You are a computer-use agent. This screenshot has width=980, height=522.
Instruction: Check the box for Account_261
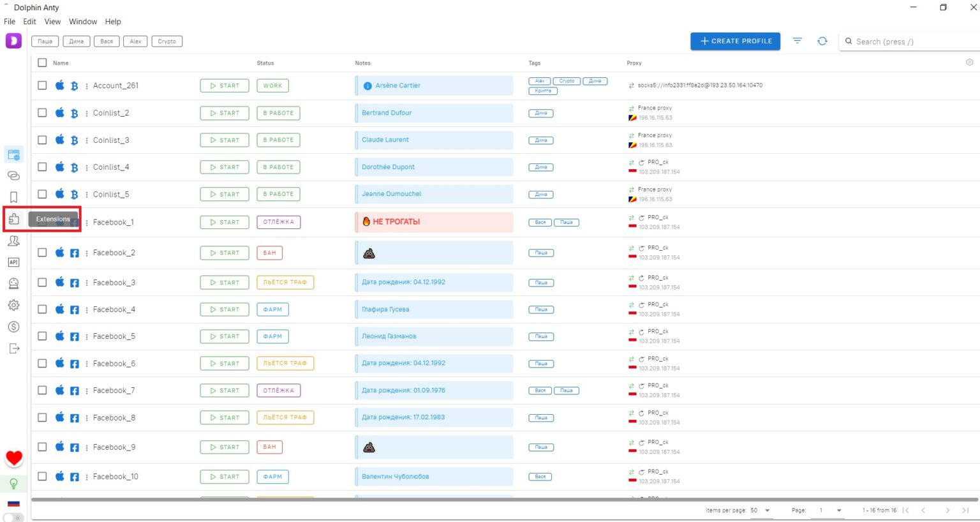42,86
